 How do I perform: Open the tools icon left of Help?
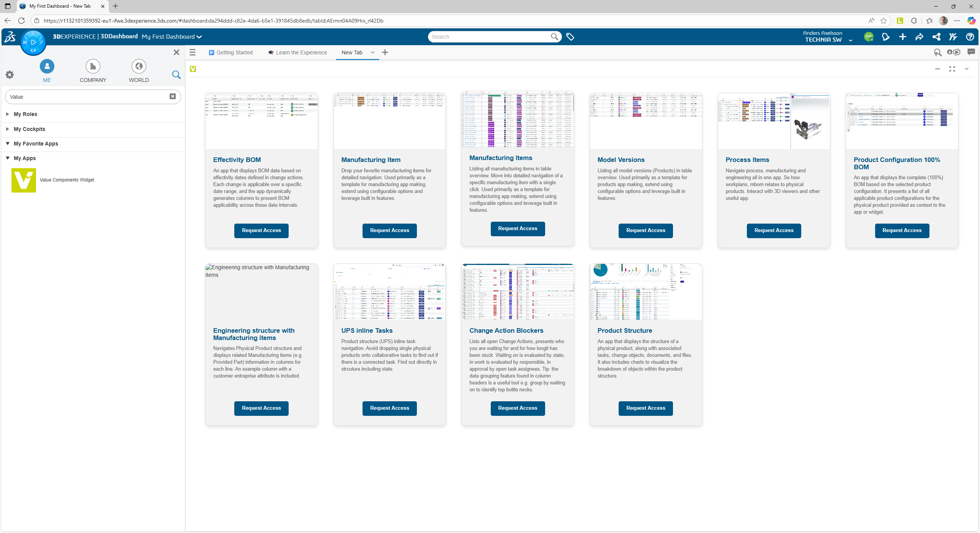pyautogui.click(x=953, y=37)
